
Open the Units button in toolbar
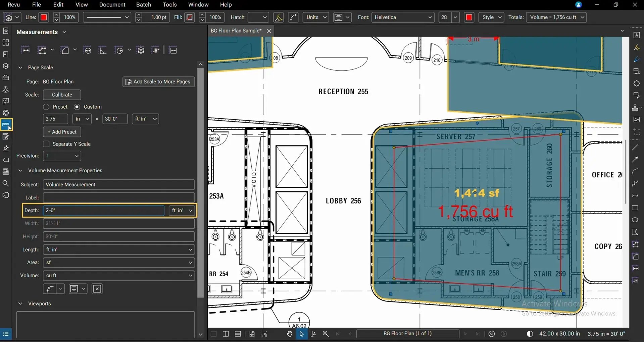click(x=316, y=17)
